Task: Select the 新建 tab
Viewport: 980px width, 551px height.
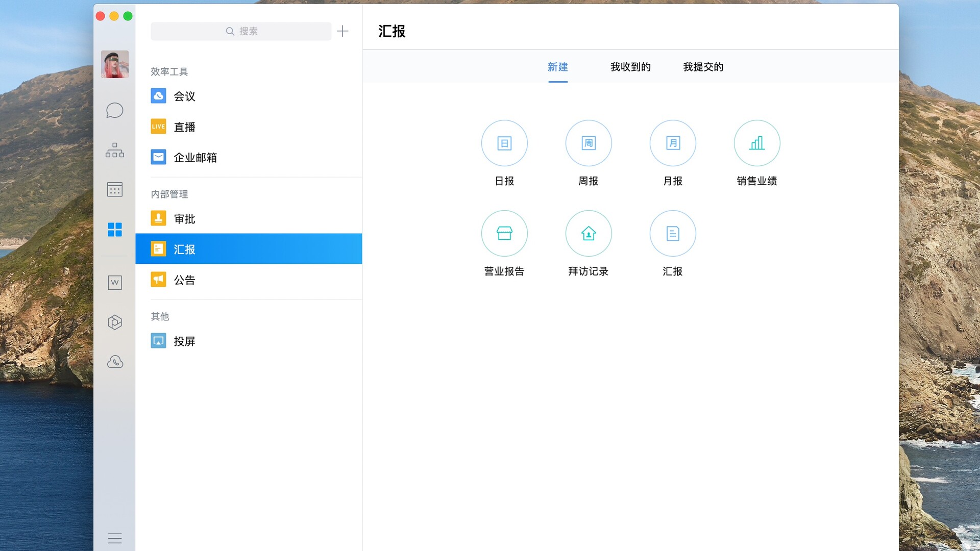Action: (558, 67)
